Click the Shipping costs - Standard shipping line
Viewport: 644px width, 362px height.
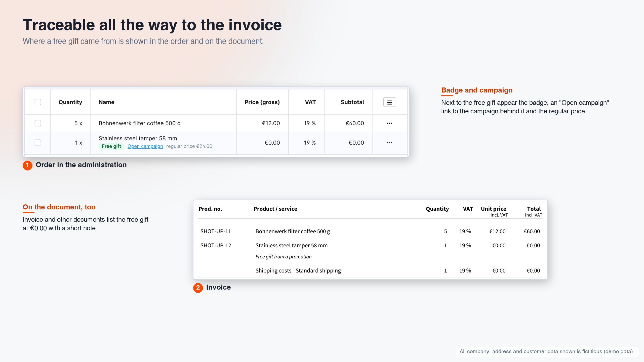point(298,270)
